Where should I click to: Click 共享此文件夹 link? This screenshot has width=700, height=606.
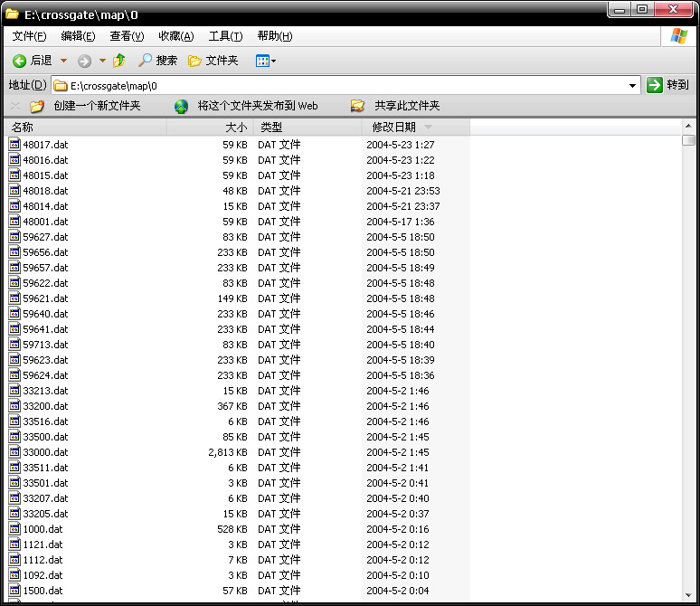[x=407, y=106]
